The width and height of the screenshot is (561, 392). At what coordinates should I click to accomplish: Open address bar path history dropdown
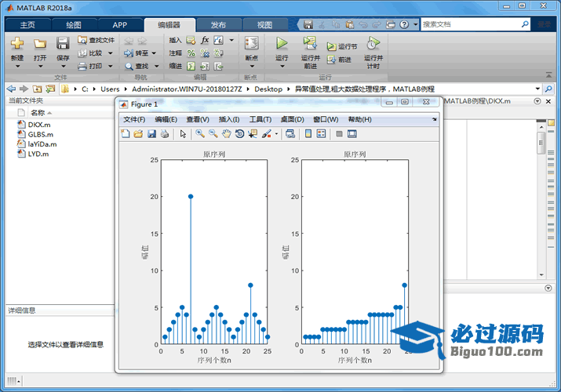tap(537, 89)
